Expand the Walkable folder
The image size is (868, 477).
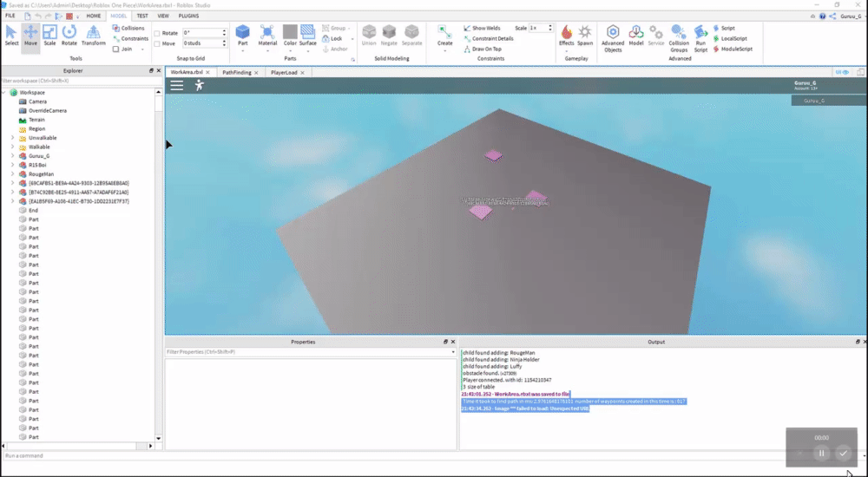(x=13, y=147)
